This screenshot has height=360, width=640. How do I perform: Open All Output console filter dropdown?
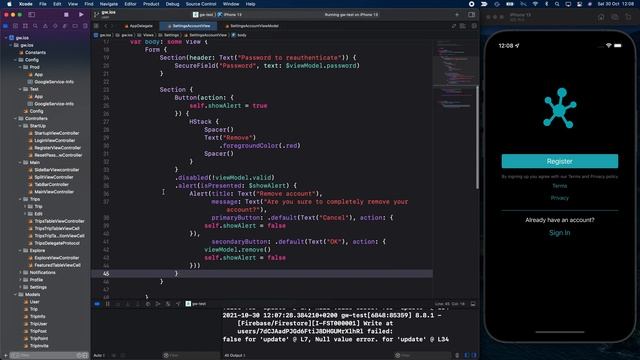pos(235,356)
